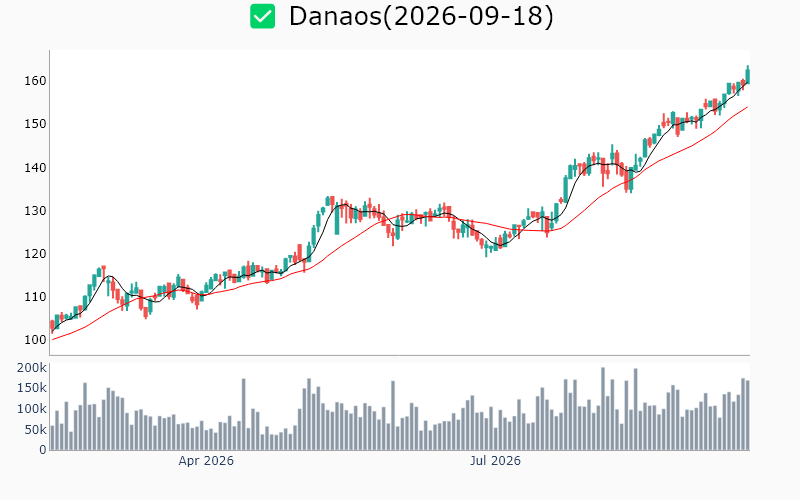Click the green checkmark icon beside Danaos

[262, 16]
